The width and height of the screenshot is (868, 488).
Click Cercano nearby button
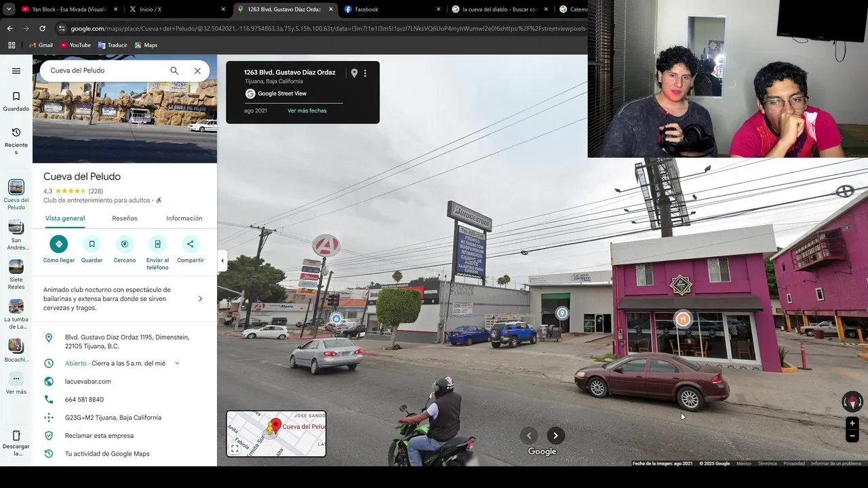[125, 244]
